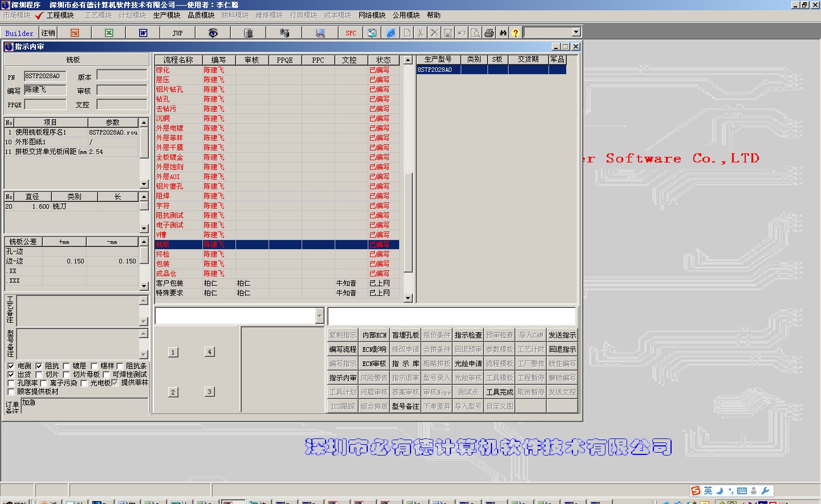Click down arrow of 铣板公差 table scrollbar
Screen dimensions: 821x504
pyautogui.click(x=144, y=286)
